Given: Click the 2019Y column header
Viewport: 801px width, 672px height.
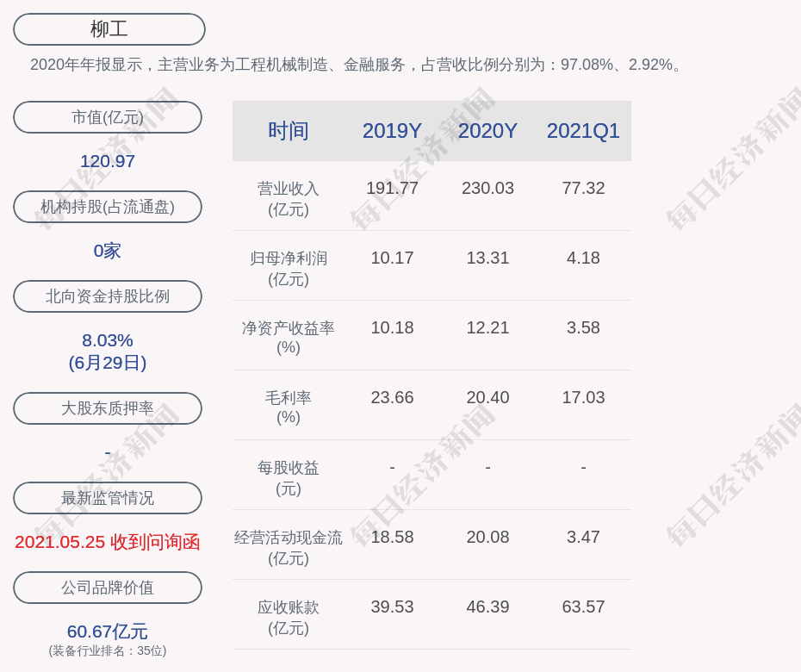Looking at the screenshot, I should pyautogui.click(x=392, y=131).
